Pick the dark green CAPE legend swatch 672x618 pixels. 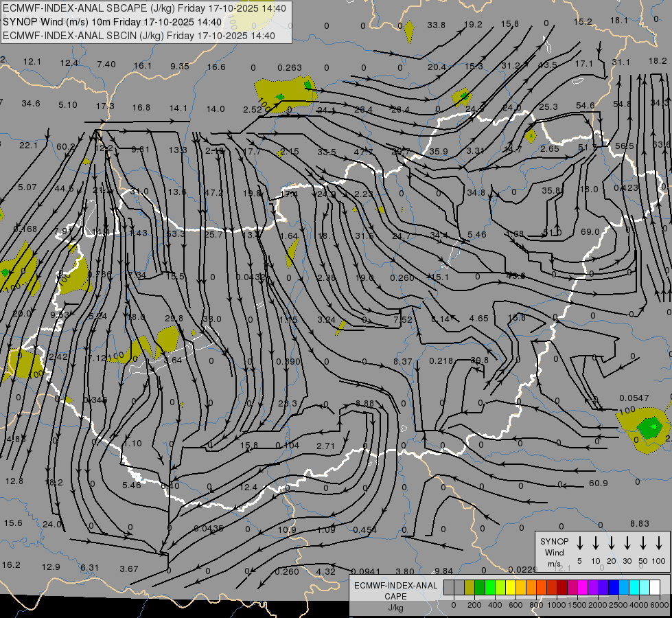click(x=480, y=588)
